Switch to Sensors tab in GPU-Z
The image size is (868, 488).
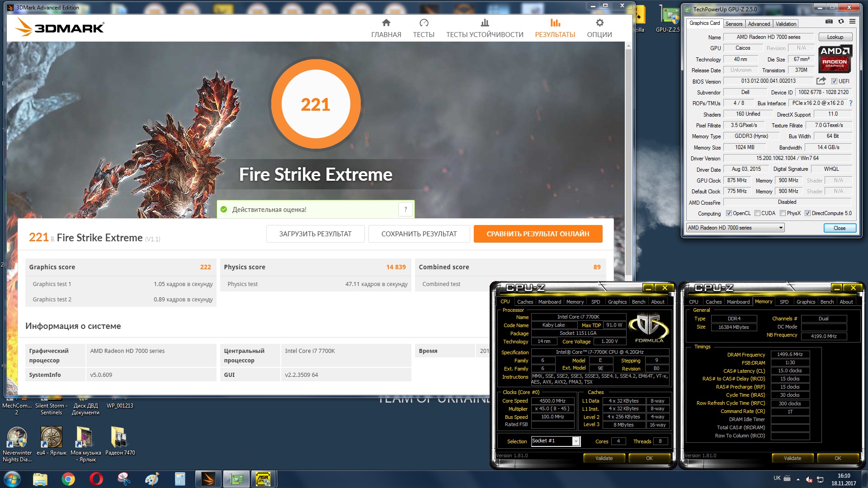[x=734, y=24]
